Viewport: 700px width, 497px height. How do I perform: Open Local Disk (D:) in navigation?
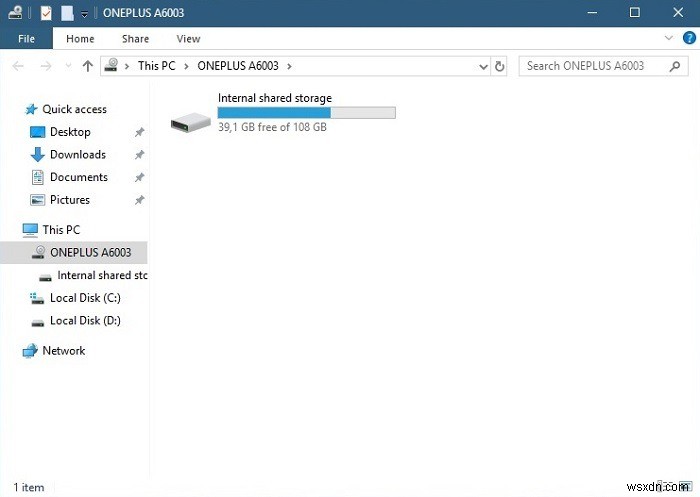tap(85, 321)
